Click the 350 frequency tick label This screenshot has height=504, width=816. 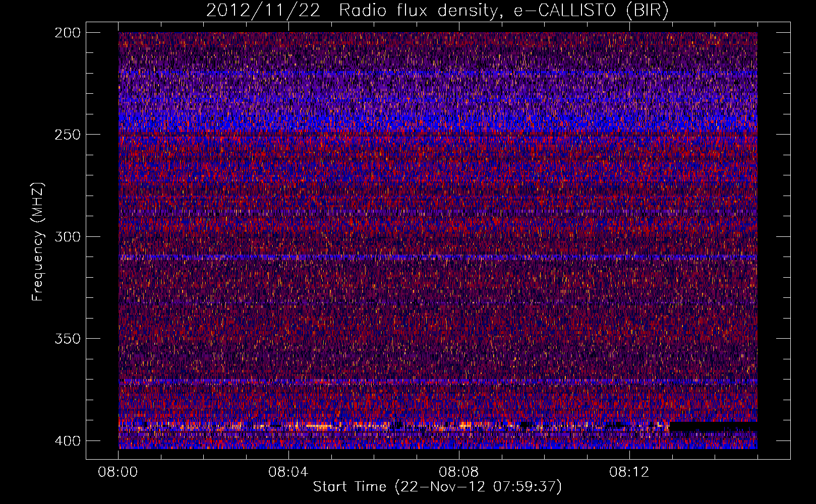click(x=67, y=338)
